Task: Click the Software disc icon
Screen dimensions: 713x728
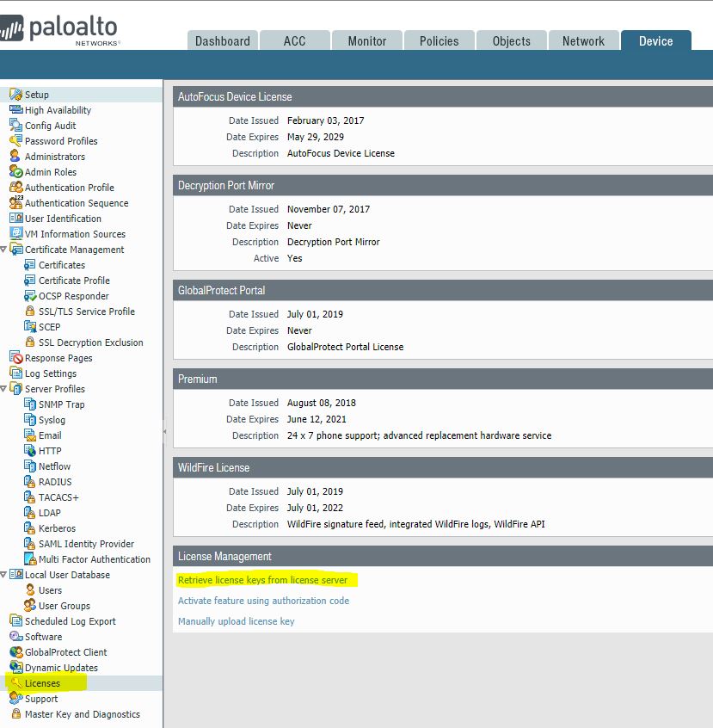Action: click(x=15, y=637)
